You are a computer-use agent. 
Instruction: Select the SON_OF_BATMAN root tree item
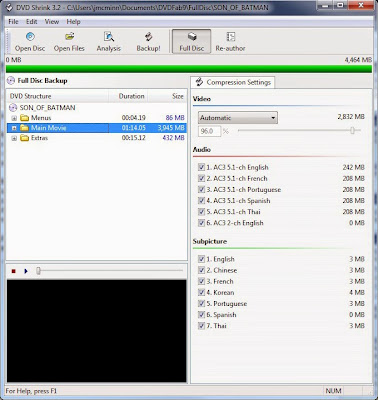tap(47, 108)
